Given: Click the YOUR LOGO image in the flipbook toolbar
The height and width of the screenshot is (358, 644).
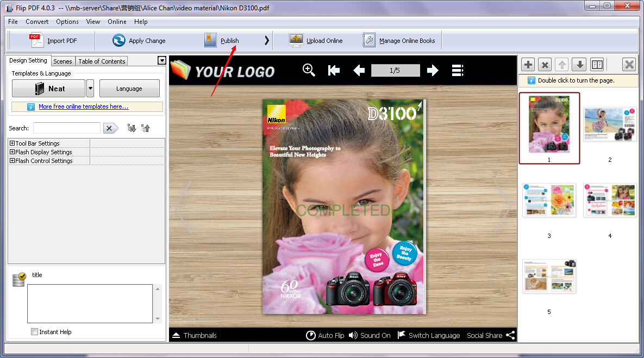Looking at the screenshot, I should (223, 71).
